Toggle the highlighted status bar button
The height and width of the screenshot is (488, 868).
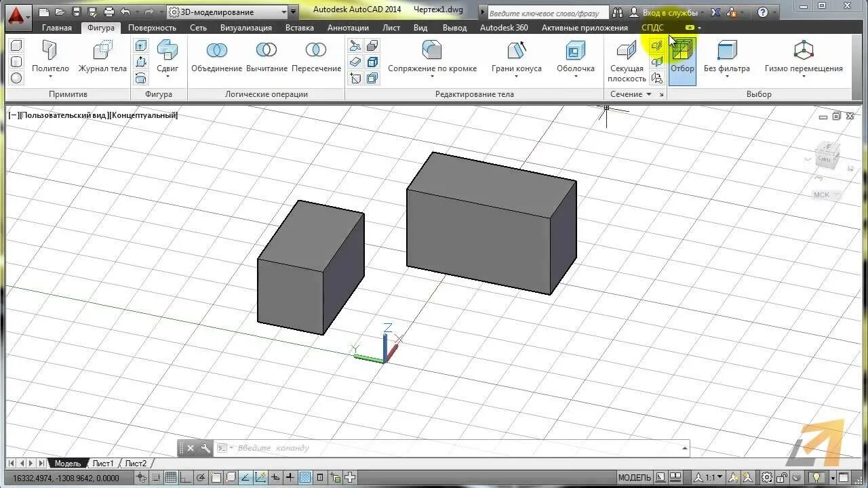tap(306, 478)
